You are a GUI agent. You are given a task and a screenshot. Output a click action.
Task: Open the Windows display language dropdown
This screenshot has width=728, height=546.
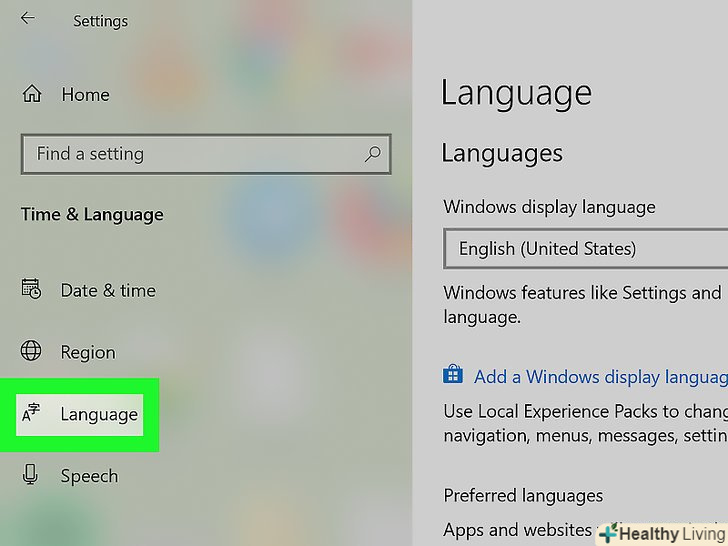585,249
